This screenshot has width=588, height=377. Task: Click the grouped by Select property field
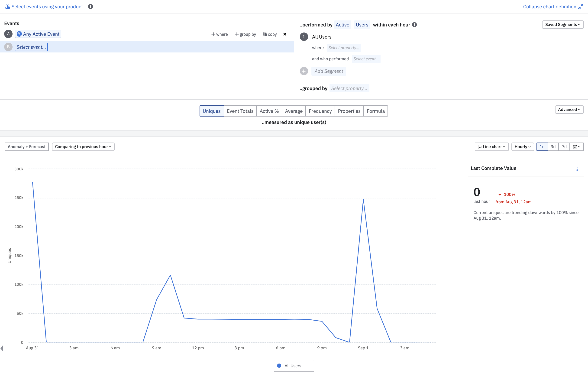coord(349,88)
